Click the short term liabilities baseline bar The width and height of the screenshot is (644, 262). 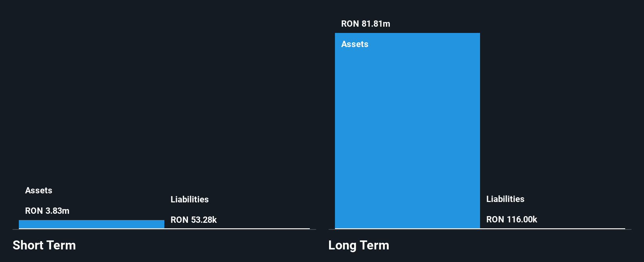click(x=237, y=228)
